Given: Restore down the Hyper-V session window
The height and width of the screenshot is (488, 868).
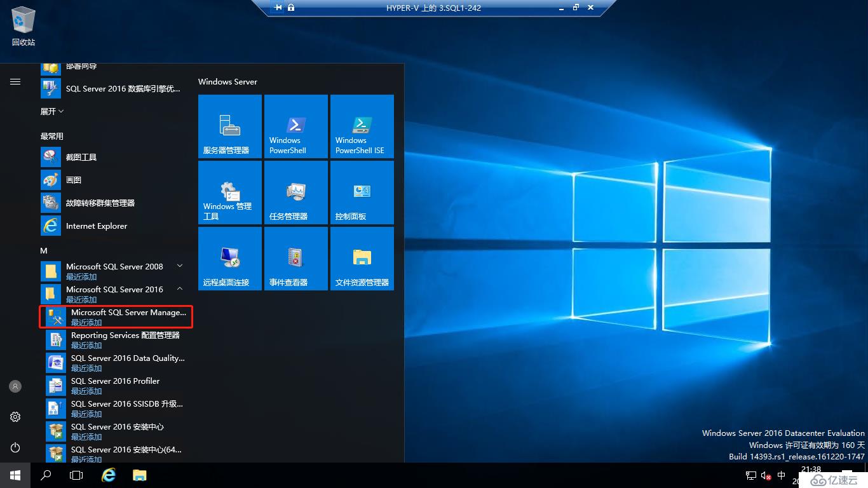Looking at the screenshot, I should pyautogui.click(x=576, y=8).
